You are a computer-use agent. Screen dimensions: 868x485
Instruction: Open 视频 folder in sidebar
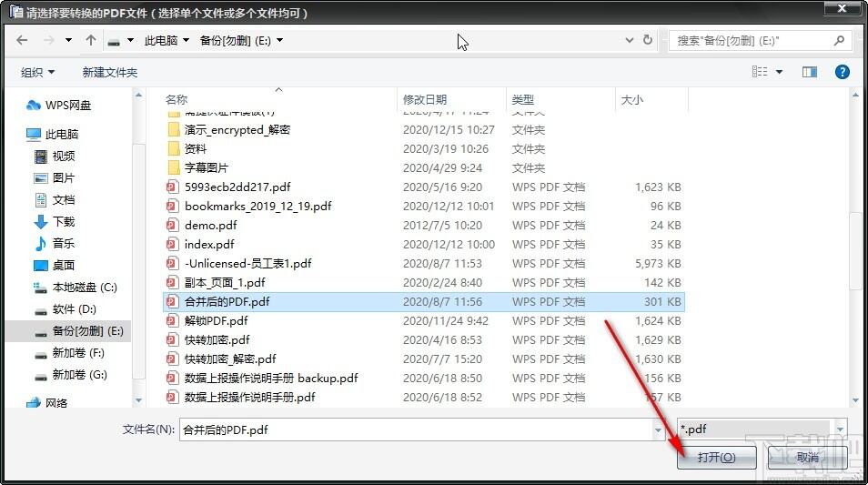coord(55,157)
